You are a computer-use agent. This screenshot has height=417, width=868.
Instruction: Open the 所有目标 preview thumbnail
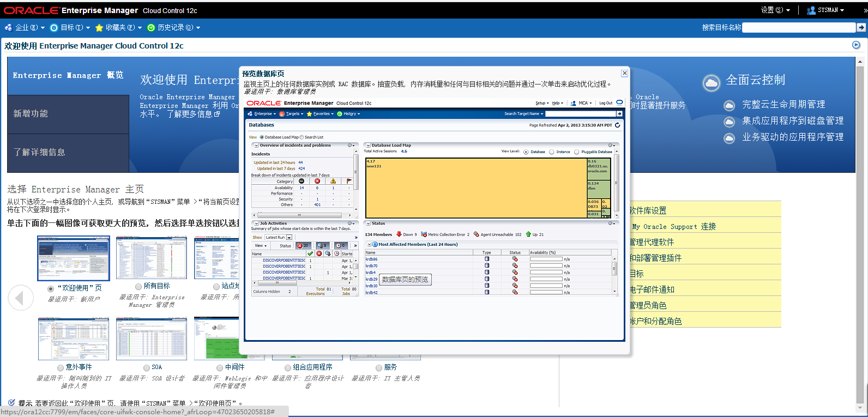152,257
